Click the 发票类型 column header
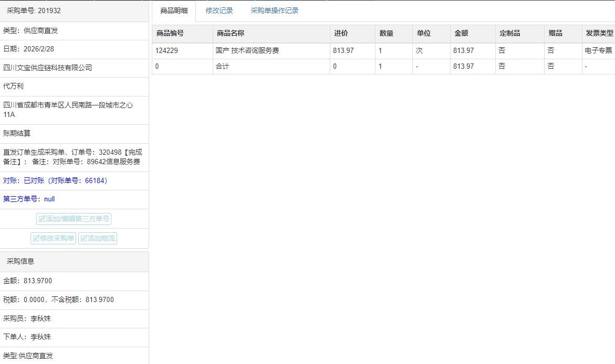Viewport: 615px width, 364px height. pyautogui.click(x=599, y=33)
